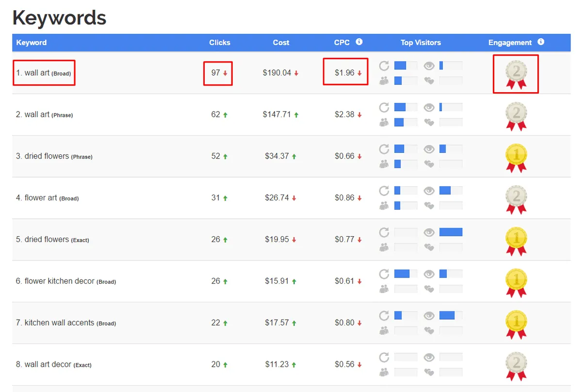This screenshot has width=582, height=392.
Task: Click the $147.71 cost value
Action: coord(277,115)
